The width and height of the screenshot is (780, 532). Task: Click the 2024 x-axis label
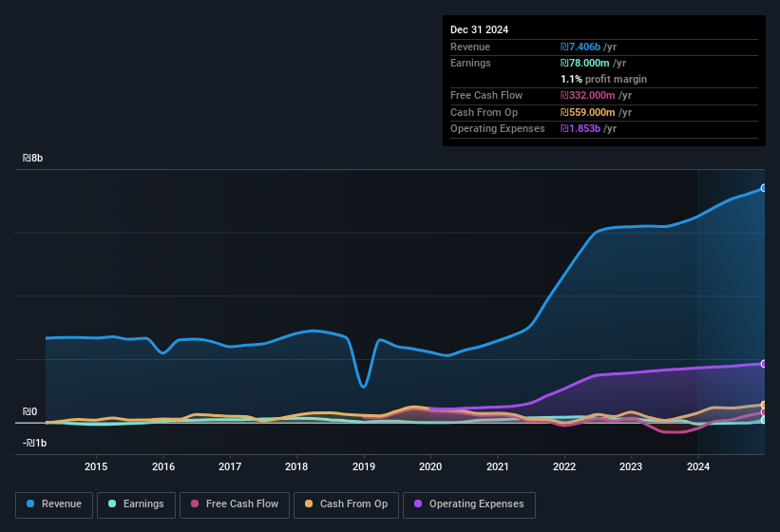698,466
